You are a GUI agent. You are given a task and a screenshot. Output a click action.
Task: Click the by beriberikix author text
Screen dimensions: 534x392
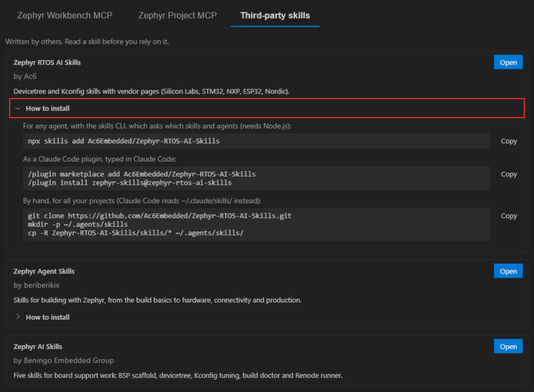click(x=37, y=285)
